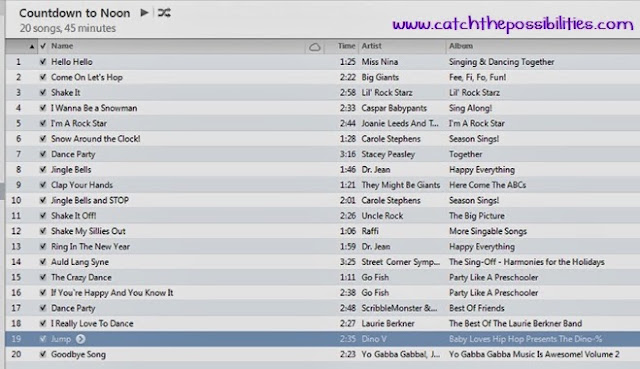Click album Fee, Fi, Fo, Fun!
Image resolution: width=640 pixels, height=369 pixels.
(x=478, y=77)
